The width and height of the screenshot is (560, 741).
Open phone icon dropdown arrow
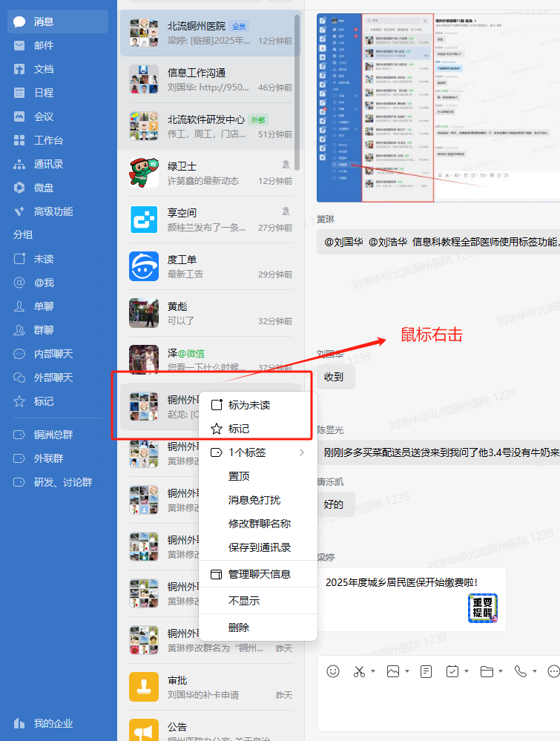535,671
